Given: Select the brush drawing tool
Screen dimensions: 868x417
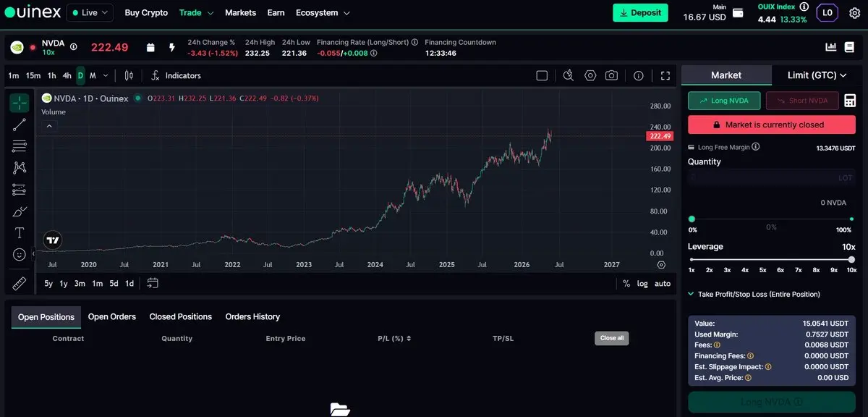Looking at the screenshot, I should (x=20, y=211).
